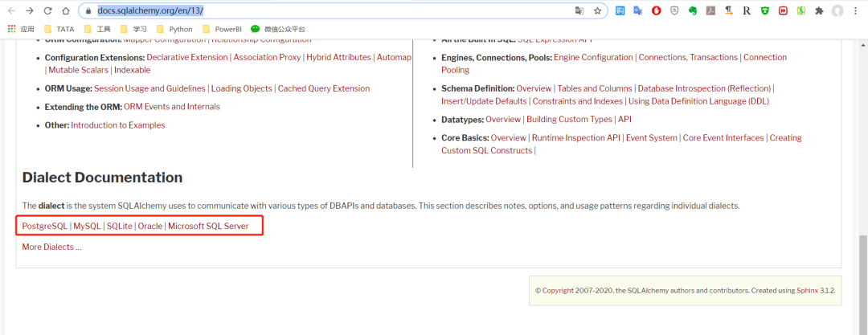Screen dimensions: 868x335
Task: Open the Python bookmarks folder
Action: point(174,29)
